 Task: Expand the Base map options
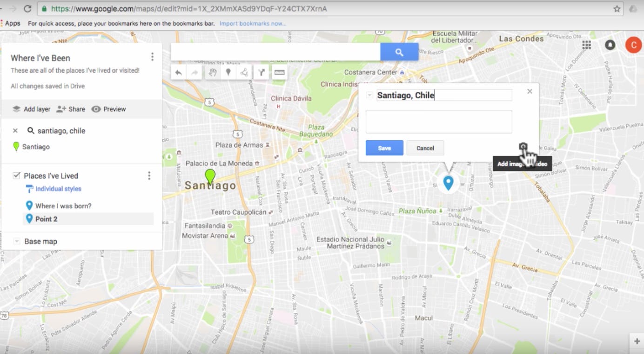(17, 241)
